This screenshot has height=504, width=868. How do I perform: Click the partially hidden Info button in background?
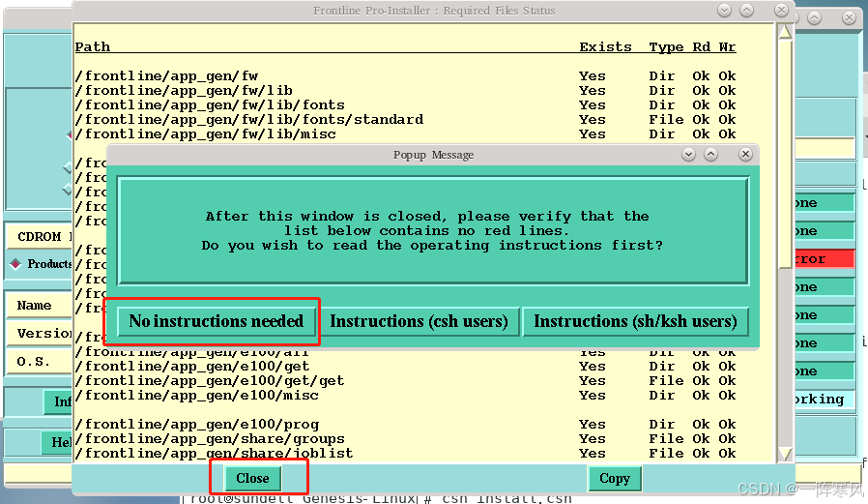point(59,401)
